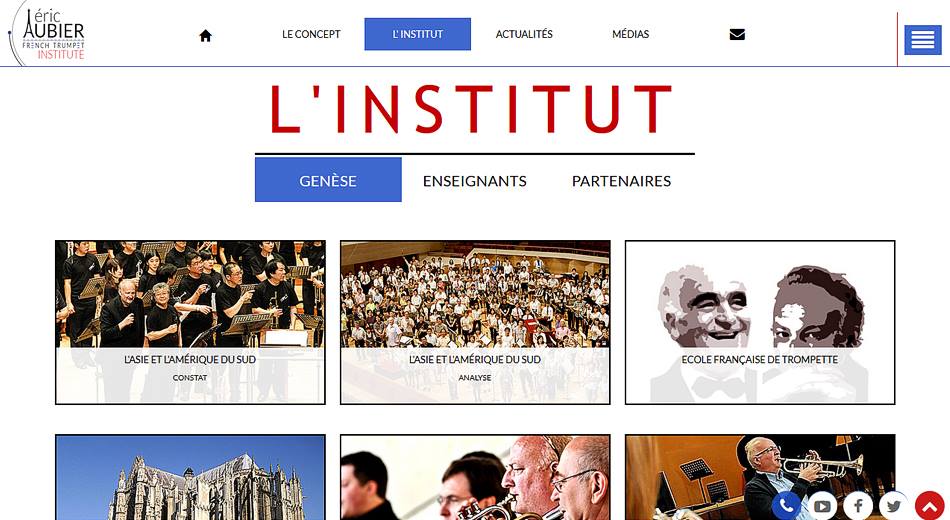
Task: Open the cathedral photo card
Action: coord(190,477)
